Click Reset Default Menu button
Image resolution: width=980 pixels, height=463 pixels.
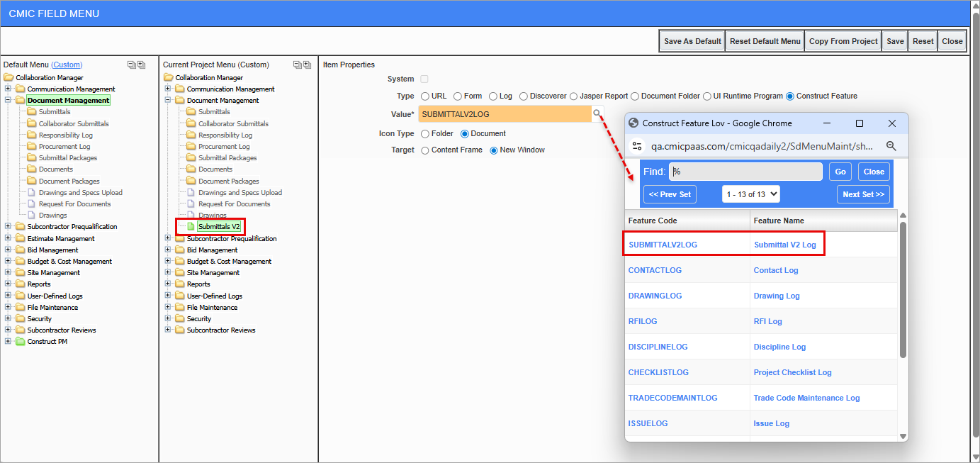pyautogui.click(x=765, y=41)
